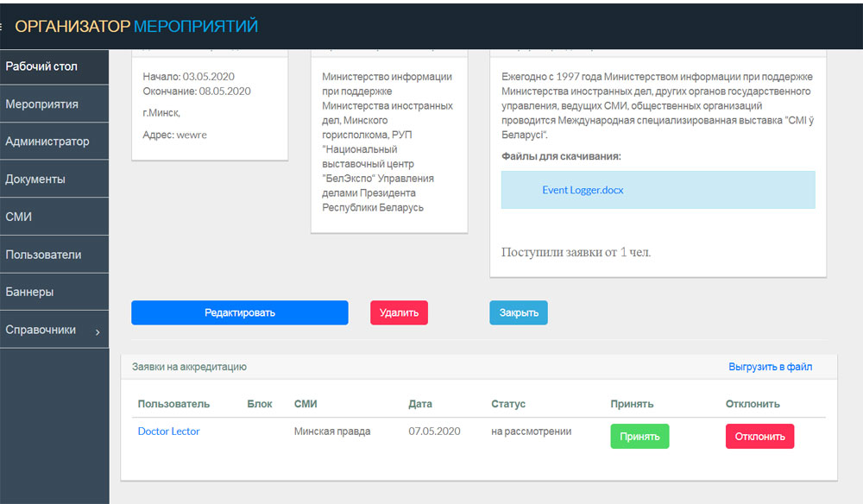This screenshot has width=863, height=504.
Task: Click the Пользователь column header
Action: click(173, 404)
